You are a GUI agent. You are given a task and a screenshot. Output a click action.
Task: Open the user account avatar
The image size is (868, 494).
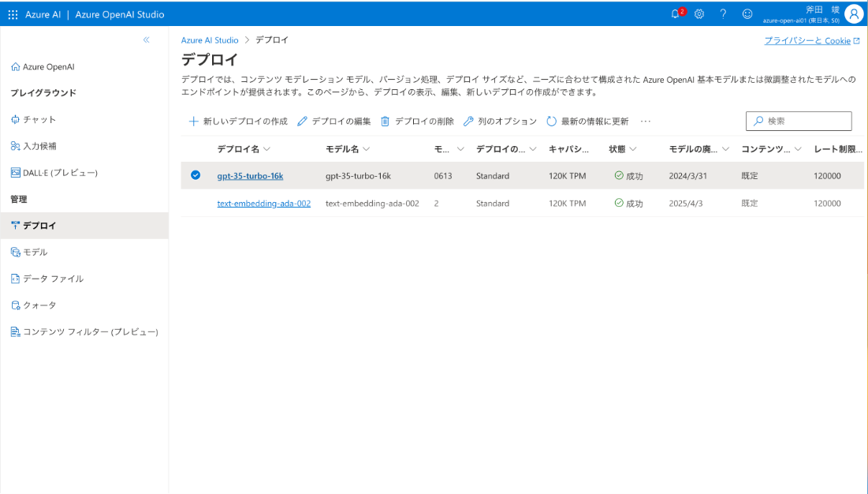click(854, 15)
